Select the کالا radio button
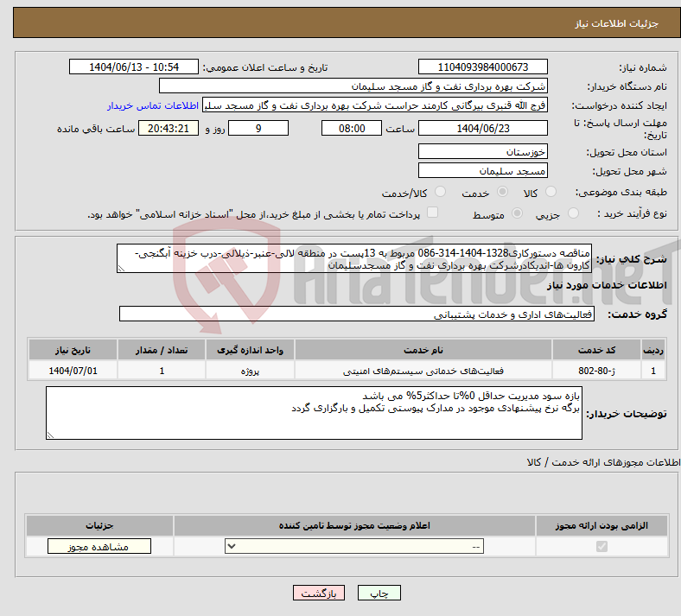681x616 pixels. (x=551, y=192)
